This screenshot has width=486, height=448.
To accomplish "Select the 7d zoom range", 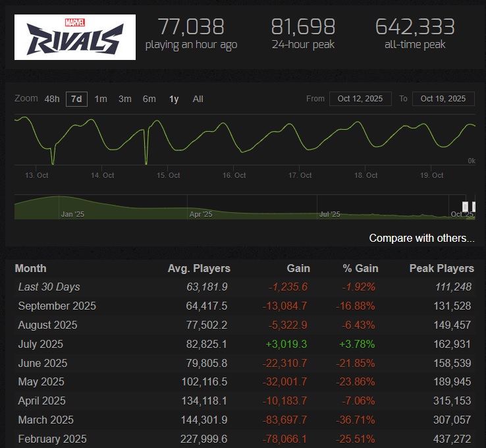I will [x=76, y=99].
